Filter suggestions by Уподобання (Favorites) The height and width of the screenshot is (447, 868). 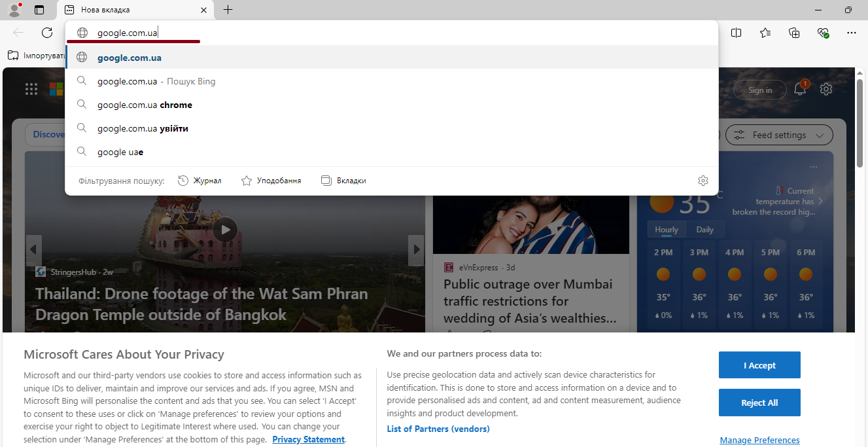click(271, 181)
